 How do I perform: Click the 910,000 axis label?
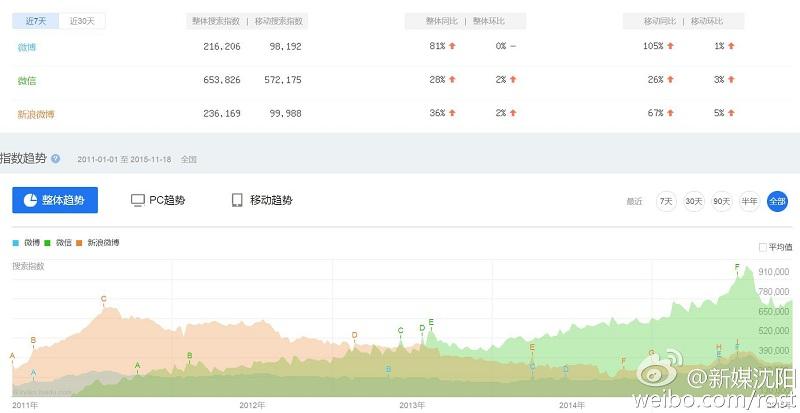coord(773,272)
